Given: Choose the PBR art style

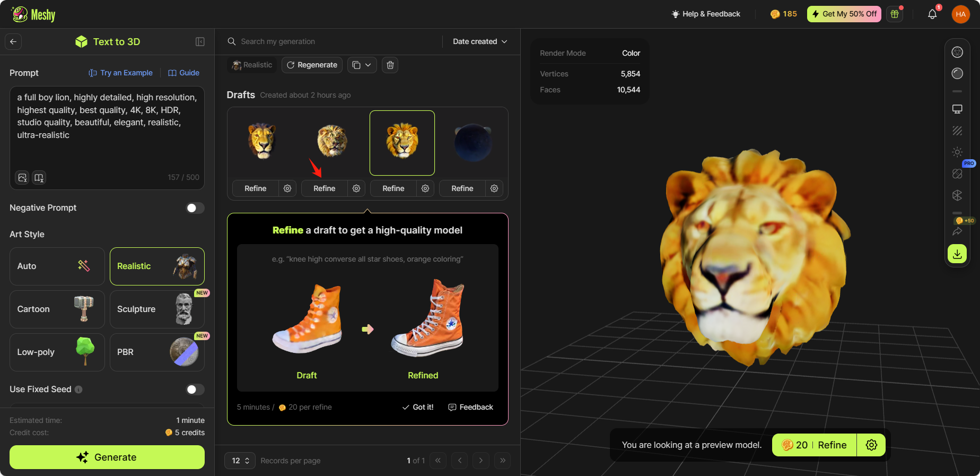Looking at the screenshot, I should [x=157, y=352].
